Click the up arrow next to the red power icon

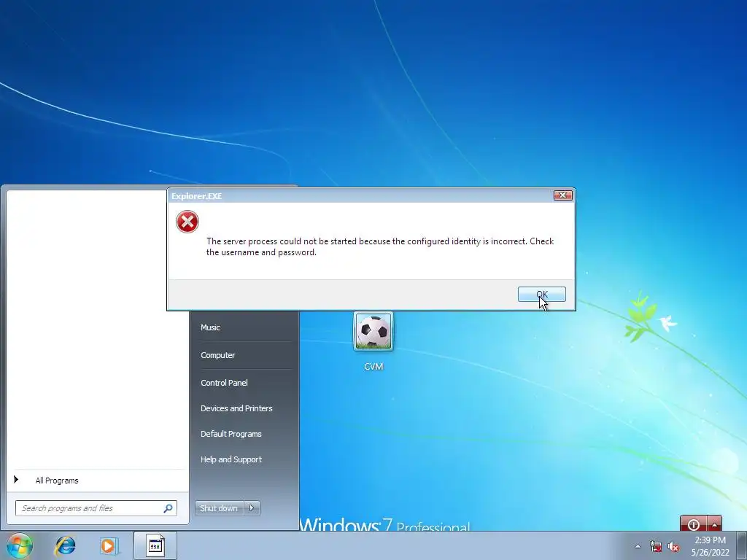click(715, 524)
